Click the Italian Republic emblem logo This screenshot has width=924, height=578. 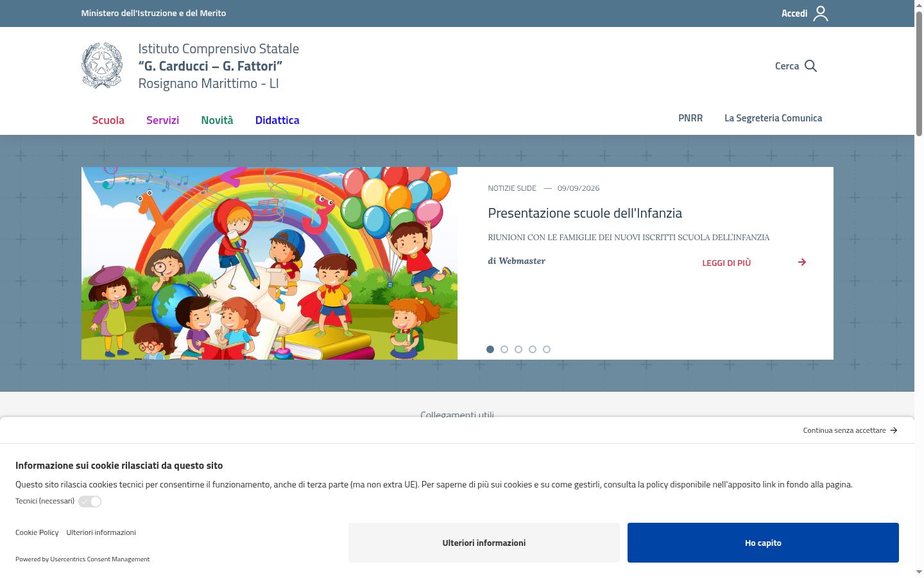102,66
